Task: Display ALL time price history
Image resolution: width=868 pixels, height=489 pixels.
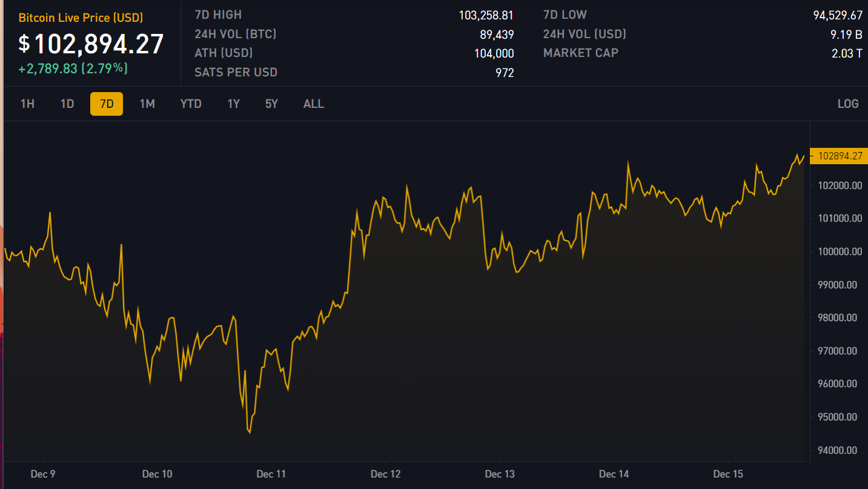Action: coord(314,104)
